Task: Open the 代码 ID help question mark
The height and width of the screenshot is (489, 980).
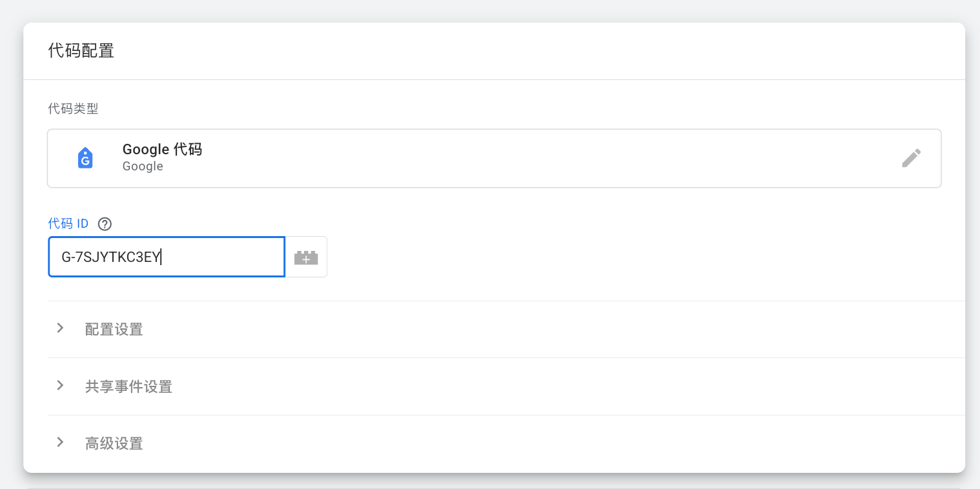Action: click(x=105, y=224)
